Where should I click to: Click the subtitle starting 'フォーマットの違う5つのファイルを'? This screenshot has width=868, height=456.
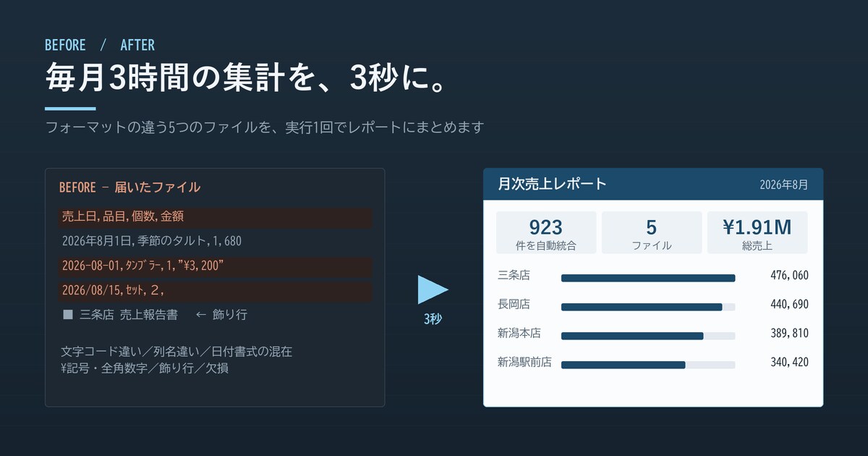click(264, 127)
